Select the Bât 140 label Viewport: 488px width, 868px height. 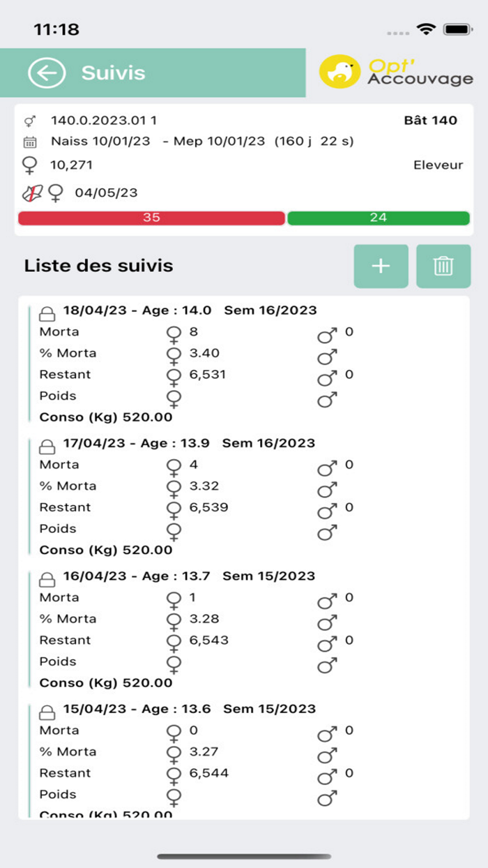click(430, 120)
